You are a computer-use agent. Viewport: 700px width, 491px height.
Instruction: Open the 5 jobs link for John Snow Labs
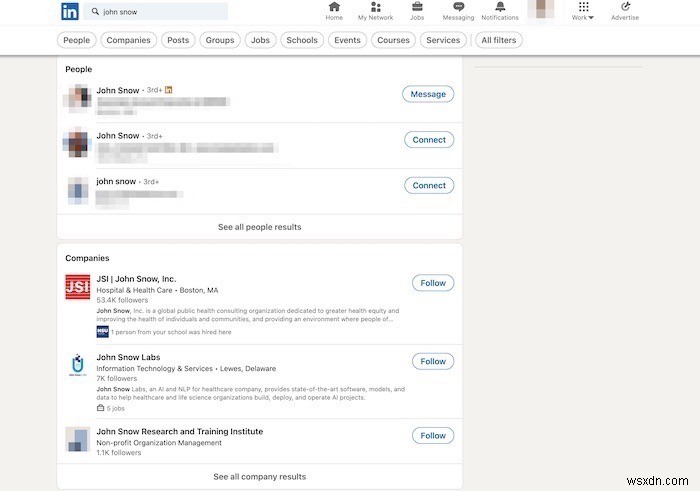coord(116,408)
